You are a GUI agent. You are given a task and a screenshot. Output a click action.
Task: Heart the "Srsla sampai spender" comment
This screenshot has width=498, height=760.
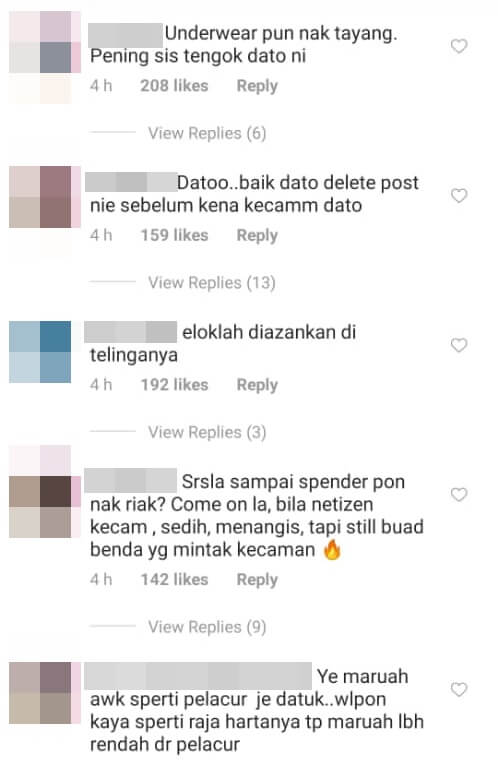click(459, 494)
